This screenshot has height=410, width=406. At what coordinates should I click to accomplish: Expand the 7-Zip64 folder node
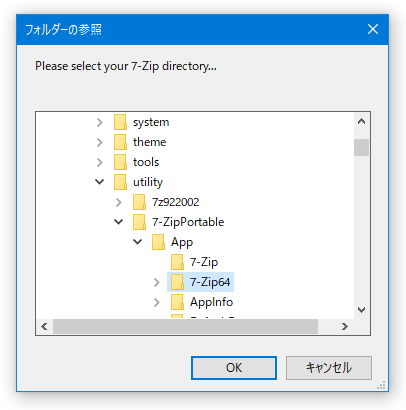pos(157,282)
